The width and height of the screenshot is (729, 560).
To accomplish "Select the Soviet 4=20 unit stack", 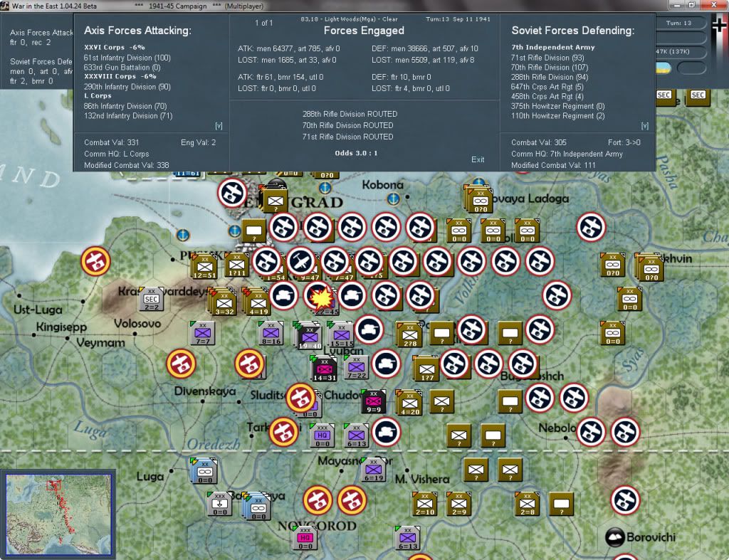I will click(409, 403).
